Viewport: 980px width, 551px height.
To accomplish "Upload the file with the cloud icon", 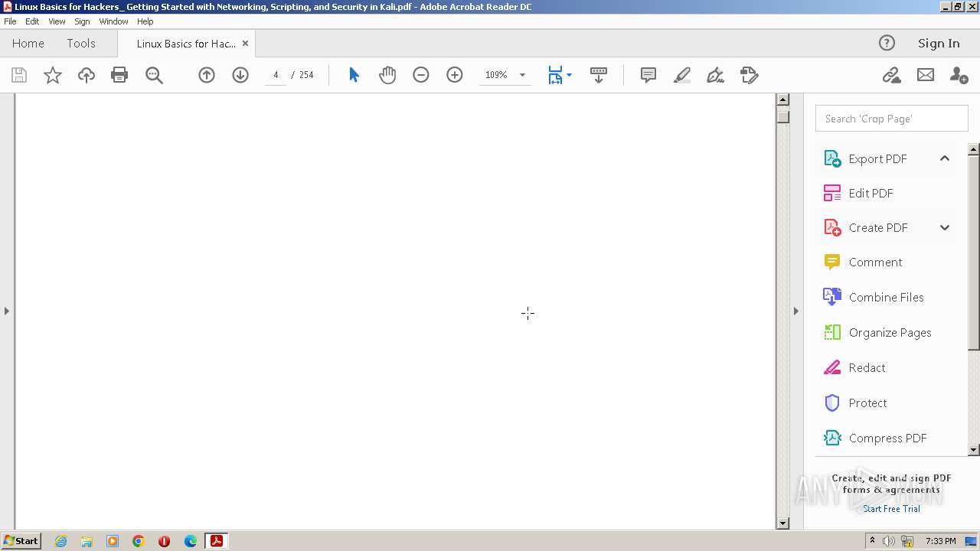I will coord(87,75).
